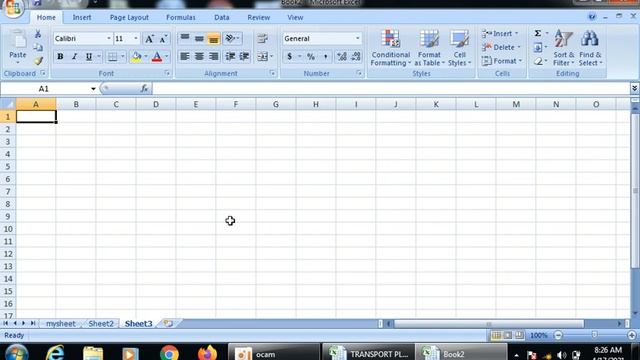This screenshot has width=640, height=360.
Task: Click the Office Button
Action: (x=13, y=8)
